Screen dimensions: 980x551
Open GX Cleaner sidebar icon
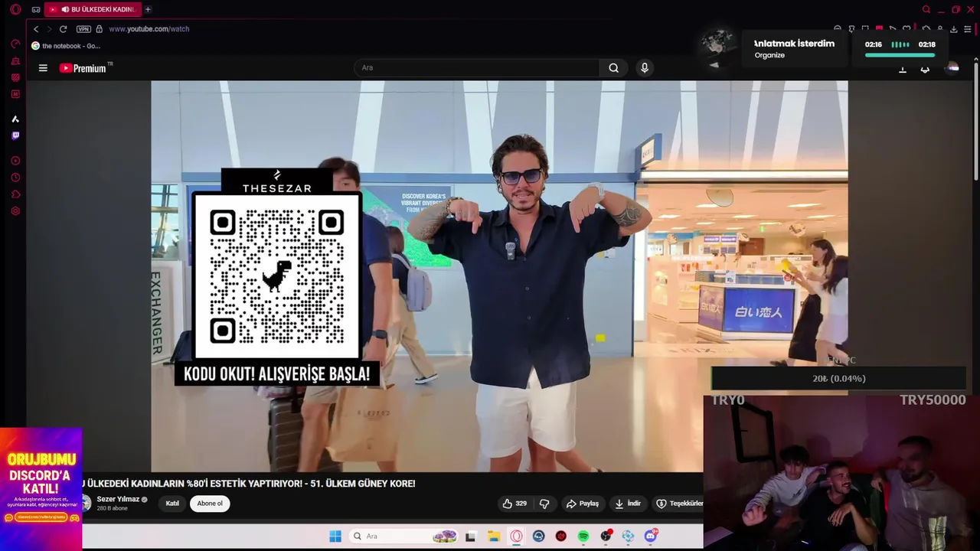click(15, 60)
